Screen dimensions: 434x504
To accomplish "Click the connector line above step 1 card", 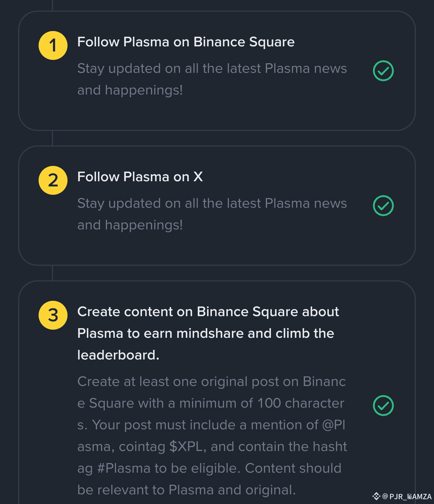I will [x=52, y=5].
